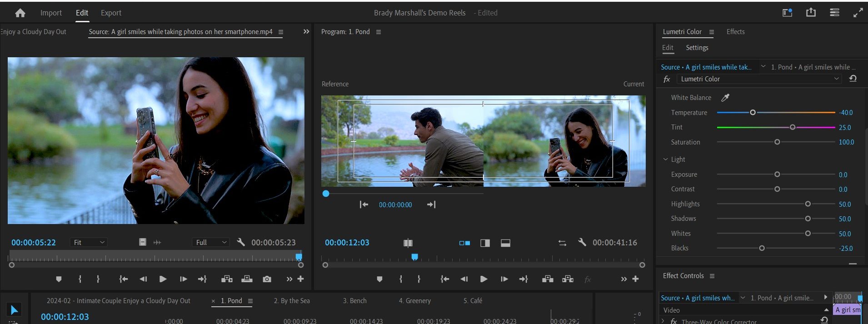The width and height of the screenshot is (868, 324).
Task: Switch to the Import tab
Action: tap(51, 13)
